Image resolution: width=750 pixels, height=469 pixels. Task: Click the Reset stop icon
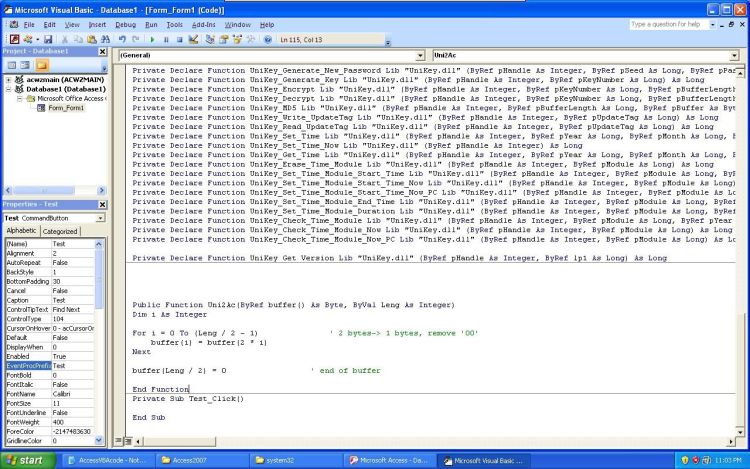(179, 39)
